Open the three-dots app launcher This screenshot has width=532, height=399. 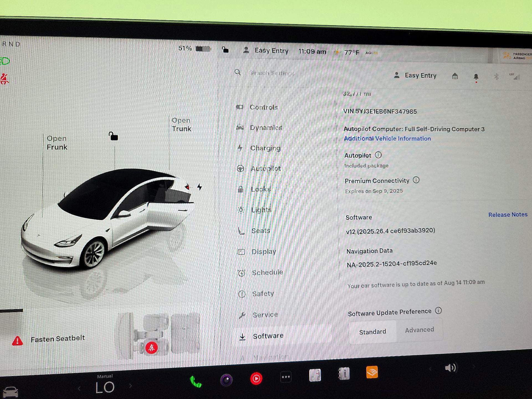[286, 377]
